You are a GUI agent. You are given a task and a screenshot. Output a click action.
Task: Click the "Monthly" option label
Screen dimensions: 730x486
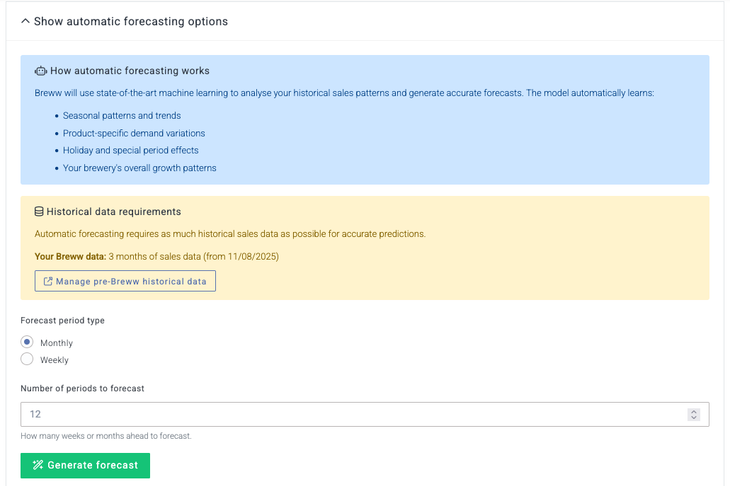(56, 343)
